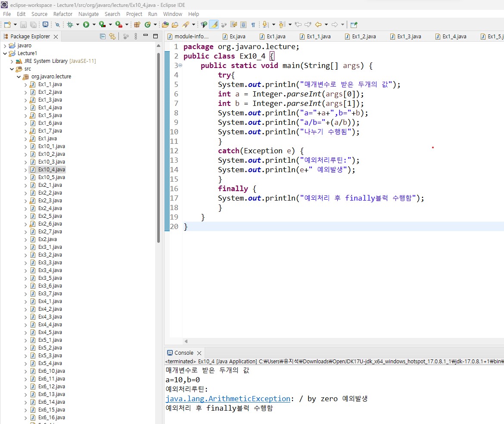This screenshot has width=504, height=424.
Task: Click the New Java Package icon
Action: [x=137, y=25]
